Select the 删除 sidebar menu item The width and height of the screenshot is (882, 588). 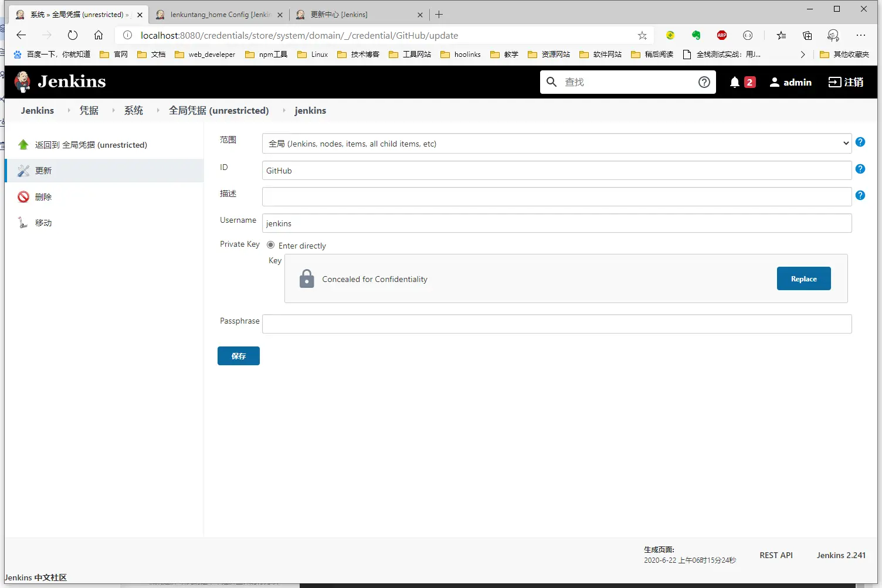click(43, 197)
